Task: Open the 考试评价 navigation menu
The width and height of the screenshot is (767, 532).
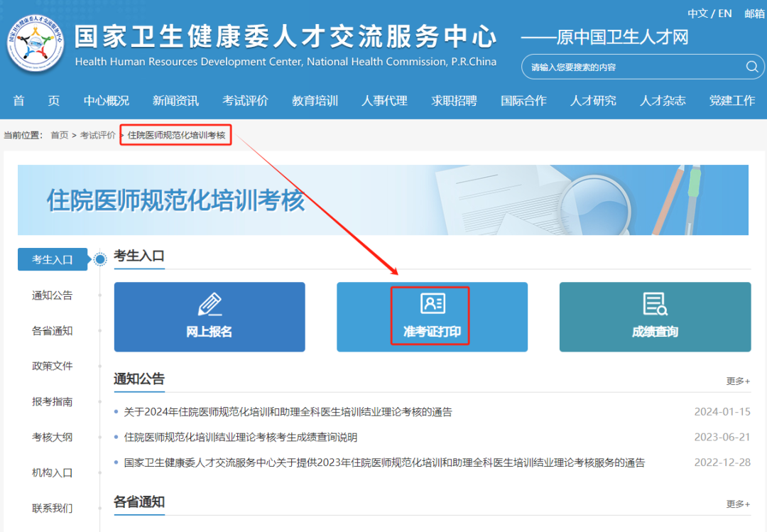Action: 245,100
